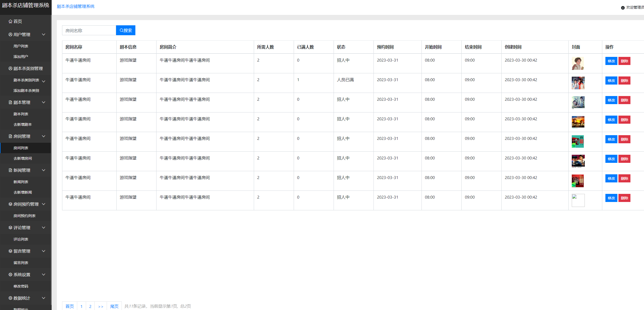Screen dimensions: 644x310
Task: Focus the 房间名称 search field
Action: tap(89, 31)
